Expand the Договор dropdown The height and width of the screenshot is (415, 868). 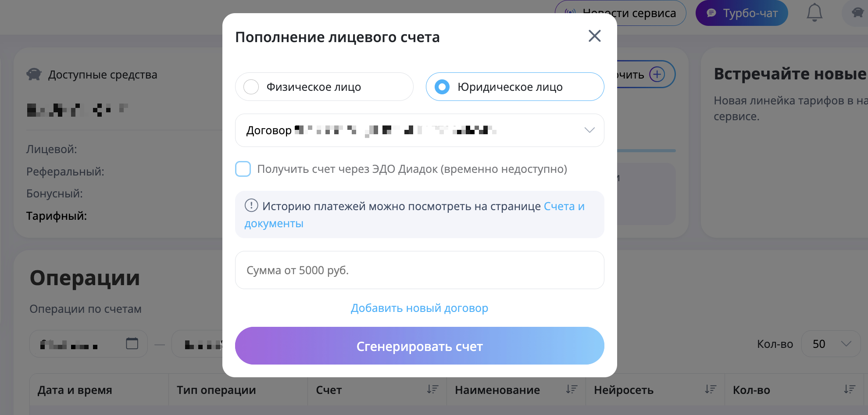pos(590,130)
